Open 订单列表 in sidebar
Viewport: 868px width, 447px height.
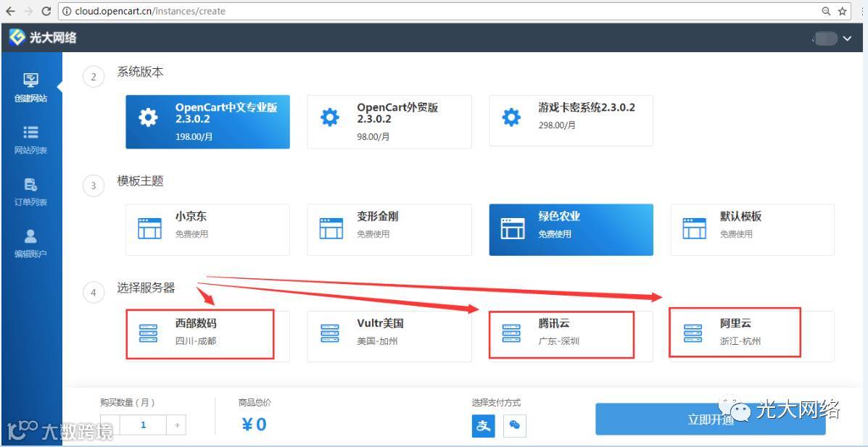pyautogui.click(x=30, y=191)
